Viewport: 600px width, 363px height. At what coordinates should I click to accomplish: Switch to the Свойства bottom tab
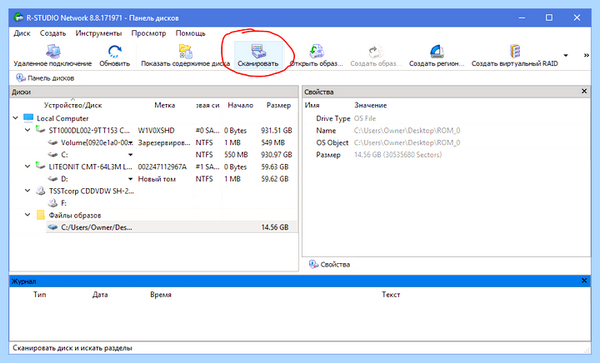click(329, 264)
